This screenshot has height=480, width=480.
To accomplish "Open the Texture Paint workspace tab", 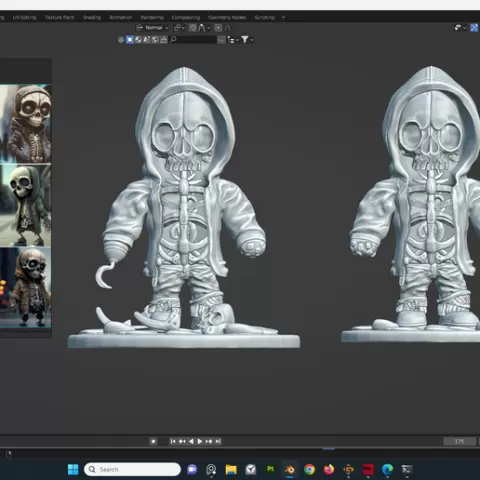I will click(x=59, y=17).
